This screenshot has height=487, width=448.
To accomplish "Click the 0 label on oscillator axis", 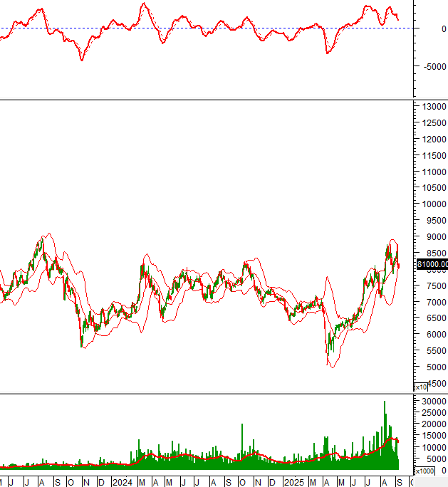I will coord(444,28).
